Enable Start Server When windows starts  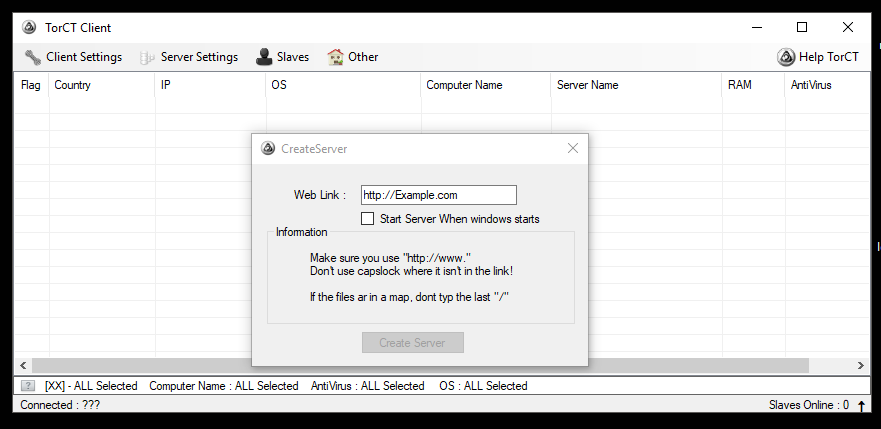click(x=367, y=219)
